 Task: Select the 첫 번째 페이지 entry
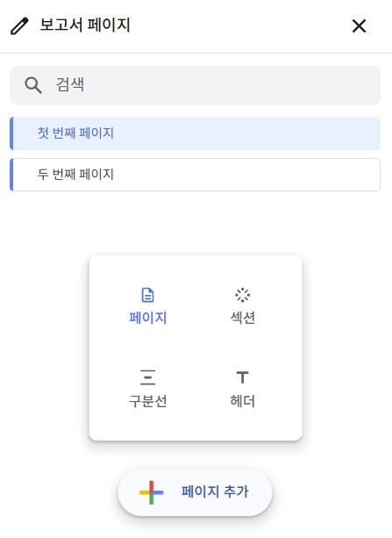tap(195, 133)
